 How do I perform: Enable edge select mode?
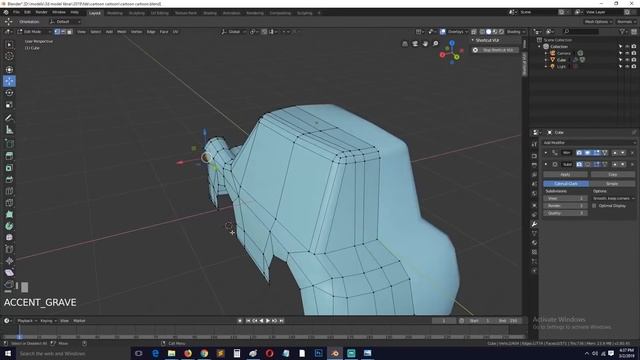63,32
